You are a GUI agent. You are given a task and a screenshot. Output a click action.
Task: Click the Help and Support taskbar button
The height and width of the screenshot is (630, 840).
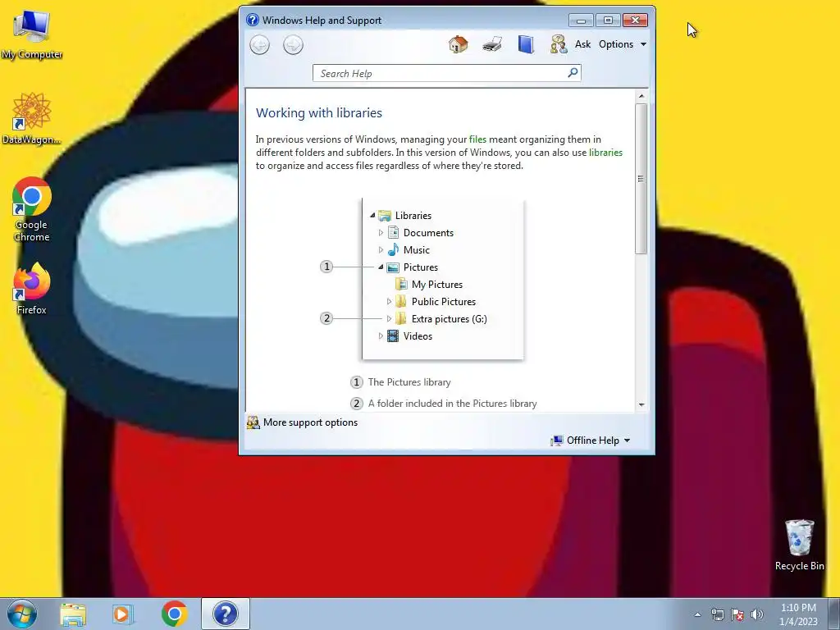coord(225,614)
